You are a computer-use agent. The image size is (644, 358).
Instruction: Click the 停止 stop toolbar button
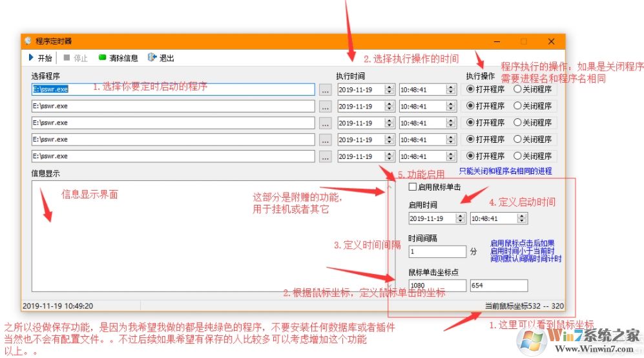(76, 58)
